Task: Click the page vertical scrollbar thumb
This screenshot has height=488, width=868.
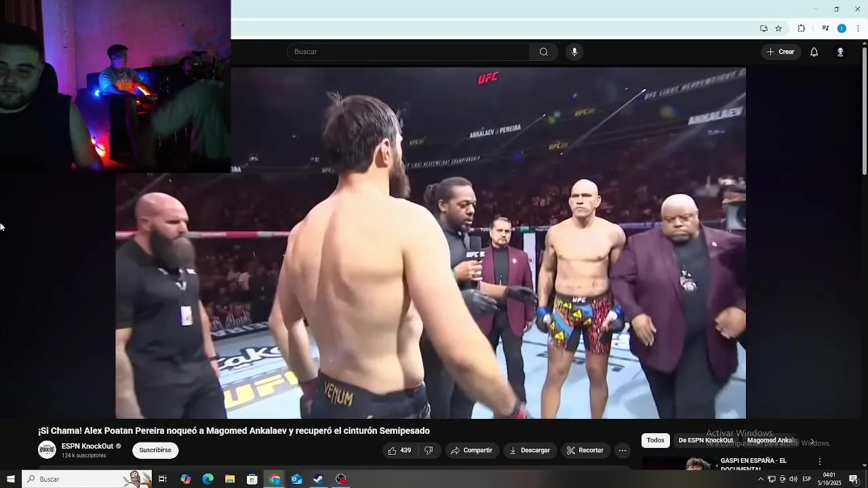Action: click(x=865, y=111)
